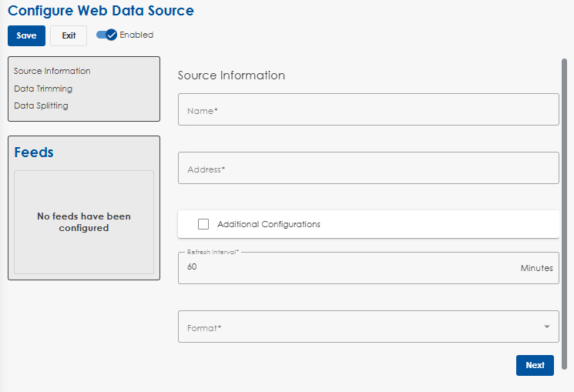Click the Additional Configurations label text
The image size is (574, 392).
point(268,224)
